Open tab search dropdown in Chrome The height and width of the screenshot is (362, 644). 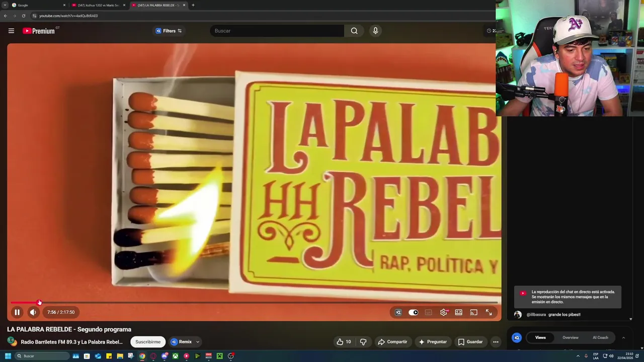point(5,5)
